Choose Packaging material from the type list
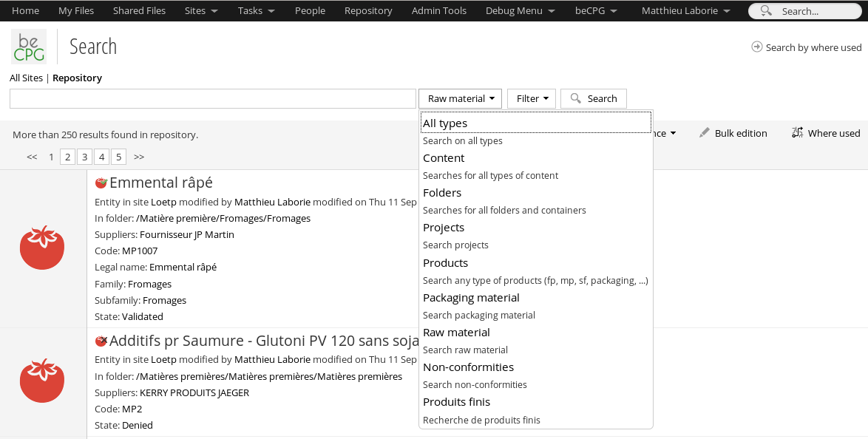Image resolution: width=868 pixels, height=439 pixels. (x=471, y=298)
